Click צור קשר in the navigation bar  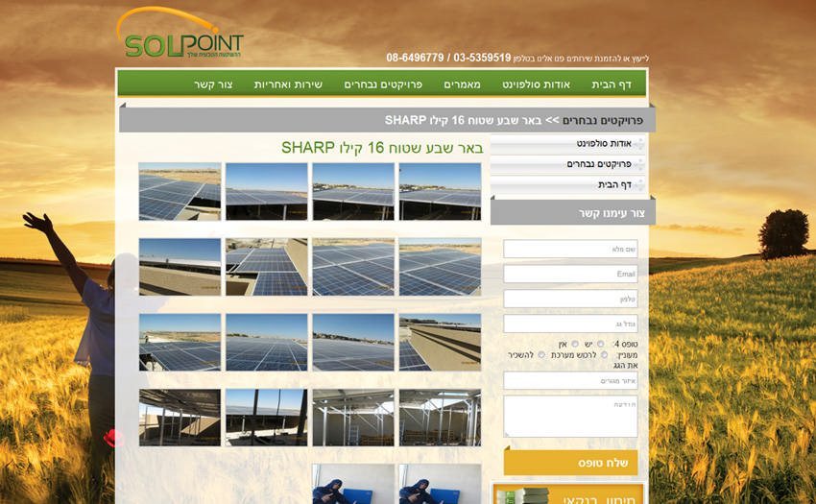click(213, 84)
